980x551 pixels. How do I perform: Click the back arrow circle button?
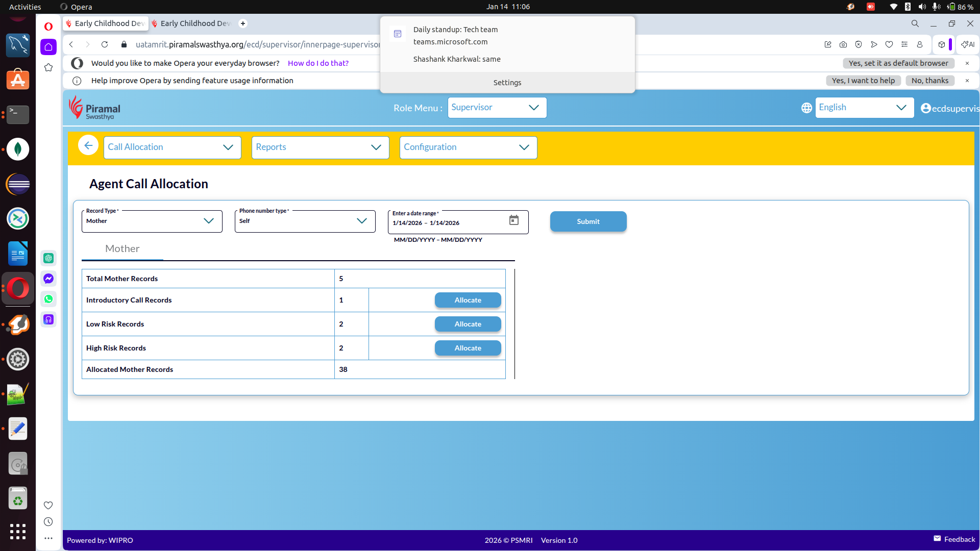click(x=88, y=146)
